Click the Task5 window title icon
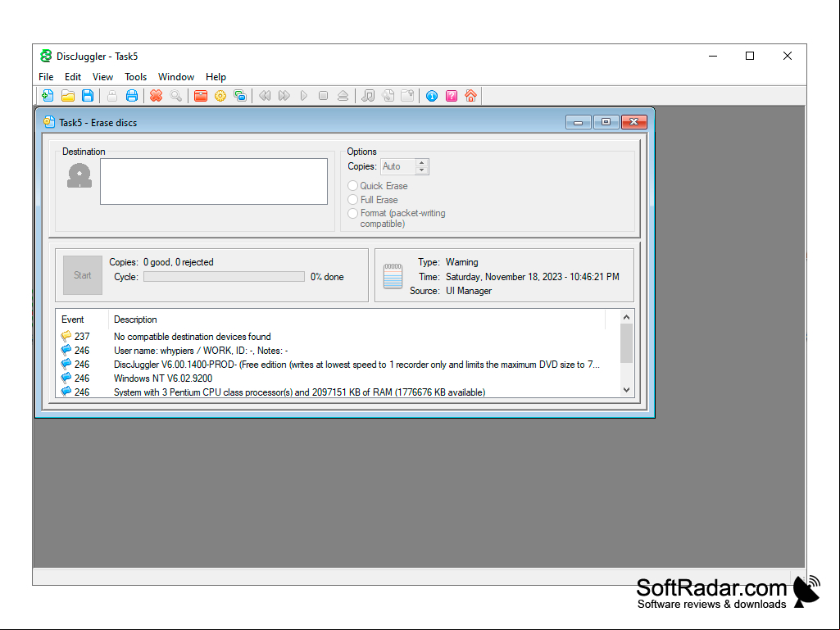Image resolution: width=840 pixels, height=630 pixels. 49,122
